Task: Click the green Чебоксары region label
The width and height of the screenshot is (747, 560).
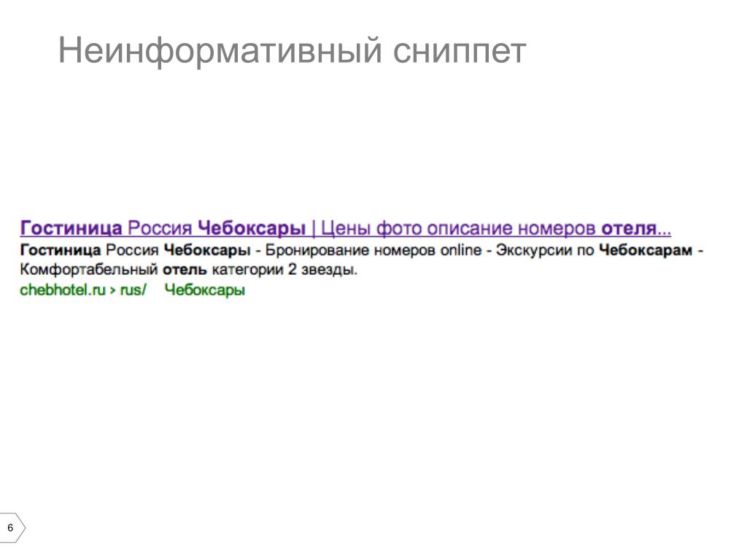Action: tap(205, 290)
